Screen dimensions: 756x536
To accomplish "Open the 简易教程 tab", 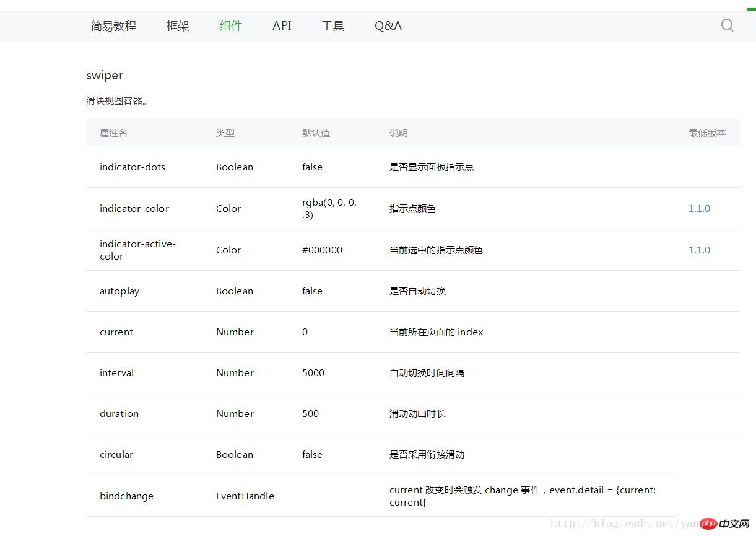I will pos(113,26).
